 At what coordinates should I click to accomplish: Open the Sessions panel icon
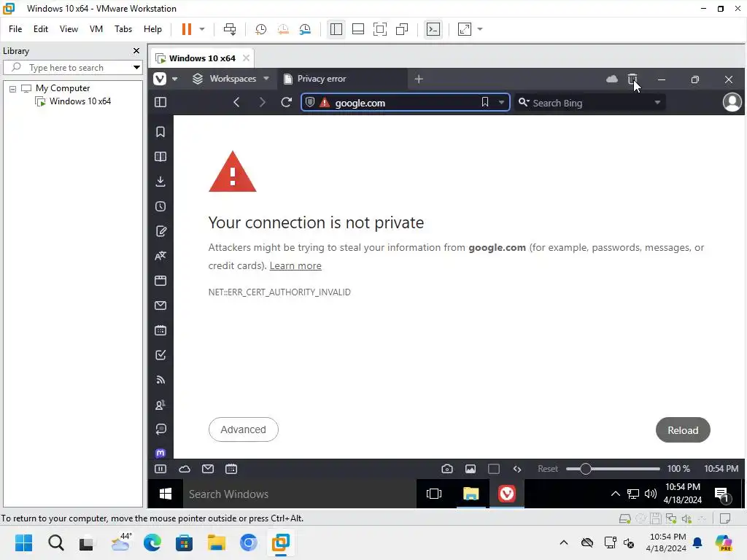pyautogui.click(x=160, y=429)
